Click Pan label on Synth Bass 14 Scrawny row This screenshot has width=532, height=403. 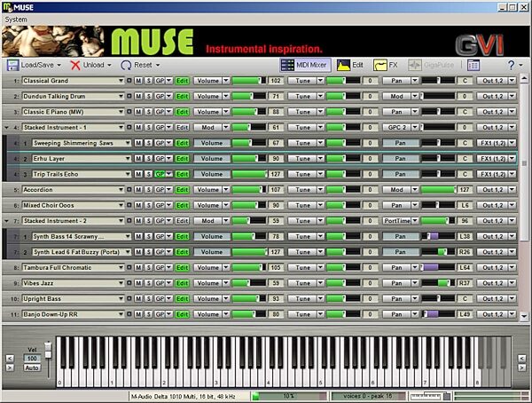[401, 236]
